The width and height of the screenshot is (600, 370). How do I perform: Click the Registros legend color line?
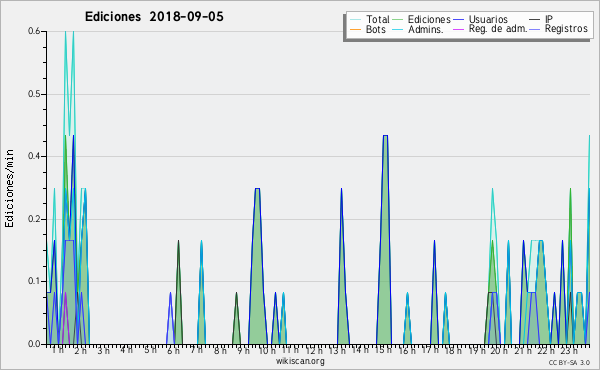tap(535, 29)
